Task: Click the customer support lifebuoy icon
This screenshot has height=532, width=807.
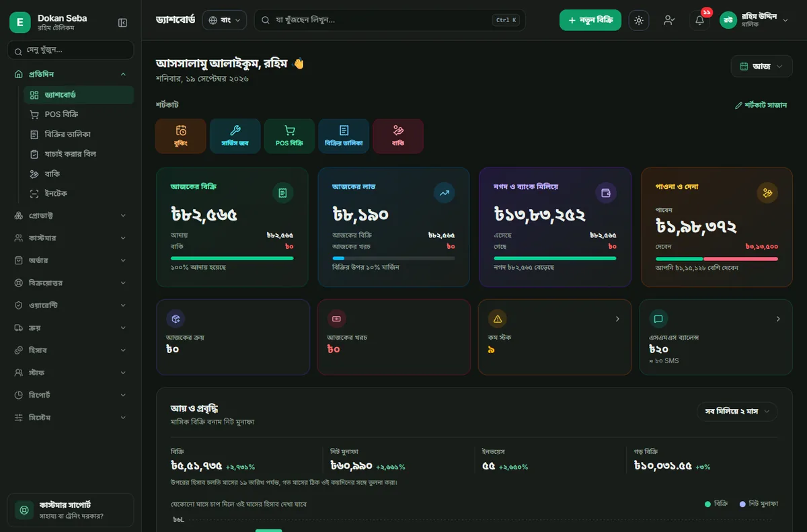Action: 24,510
